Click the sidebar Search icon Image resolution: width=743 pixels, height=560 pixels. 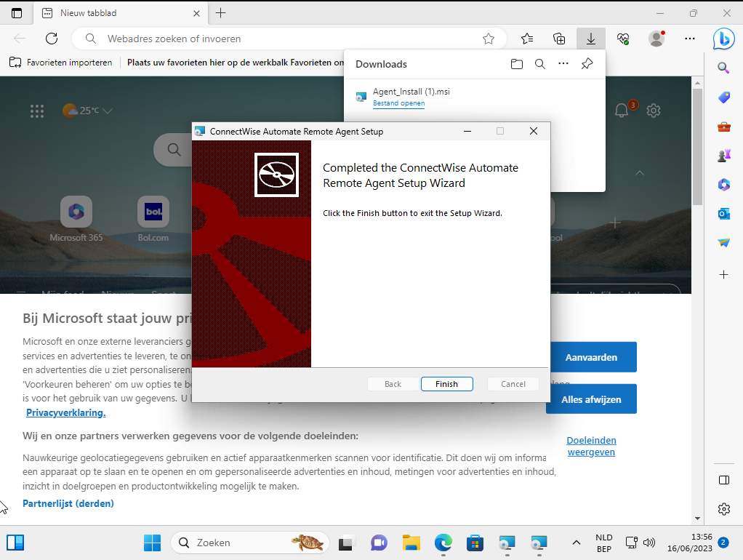click(723, 68)
